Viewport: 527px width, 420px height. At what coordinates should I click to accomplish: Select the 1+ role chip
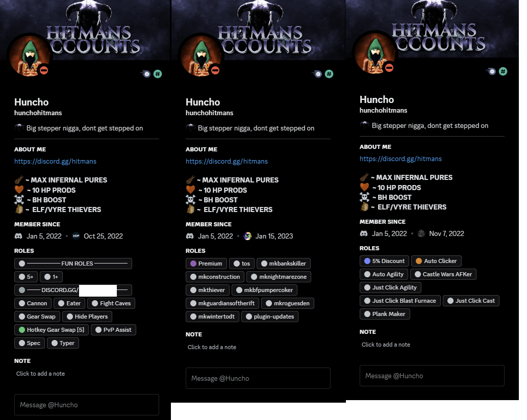tap(52, 277)
